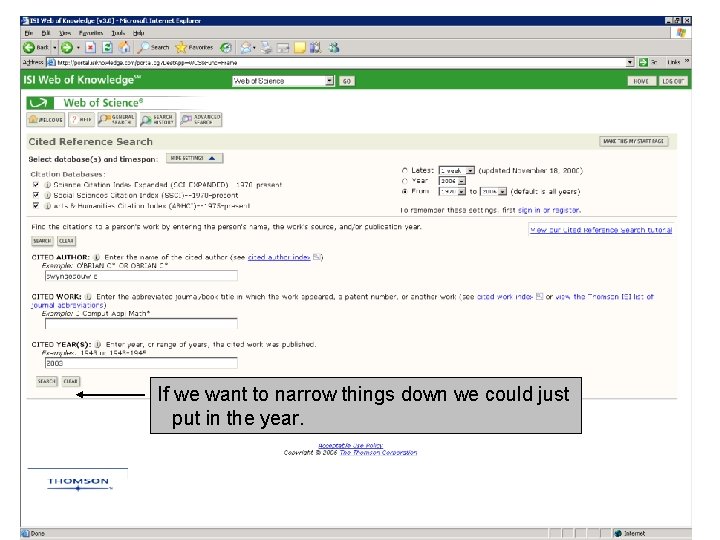
Task: Click the LOG OUT button
Action: [673, 81]
